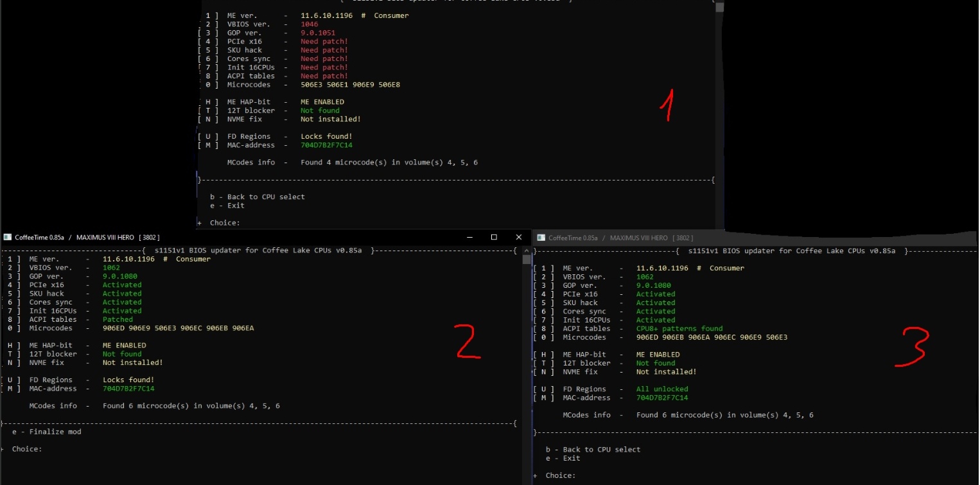Image resolution: width=980 pixels, height=485 pixels.
Task: Click Init 16CPUs "Activated" in the right window
Action: (x=656, y=320)
